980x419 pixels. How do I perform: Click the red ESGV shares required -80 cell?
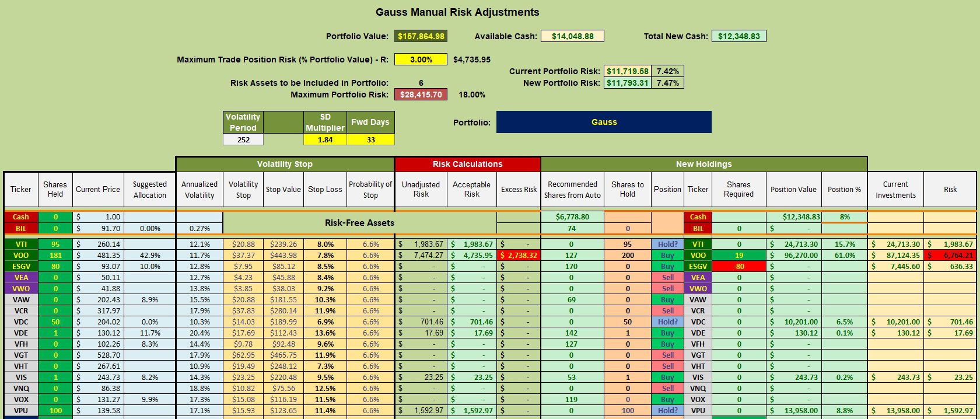point(738,266)
